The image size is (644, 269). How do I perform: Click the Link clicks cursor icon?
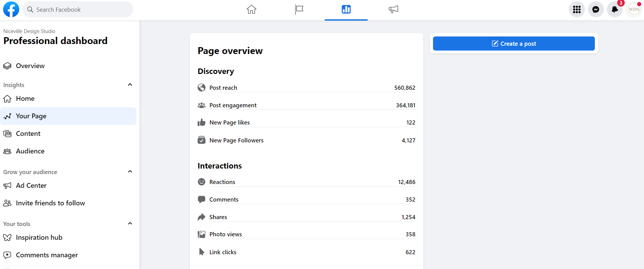(x=202, y=252)
